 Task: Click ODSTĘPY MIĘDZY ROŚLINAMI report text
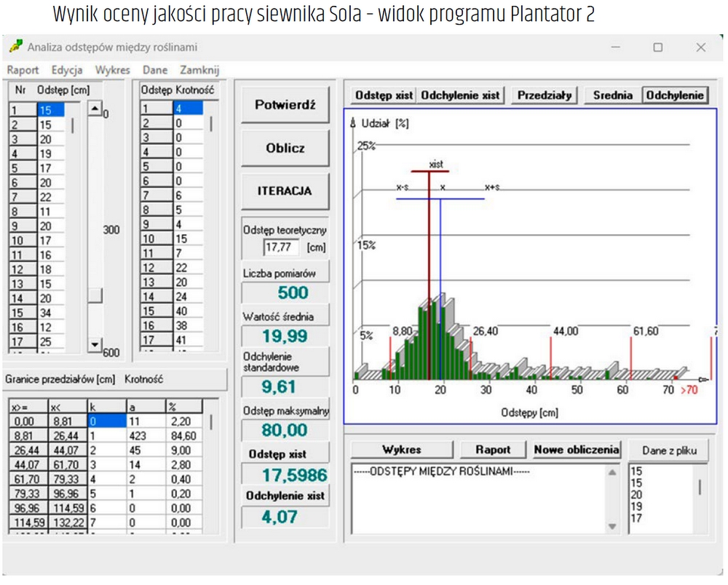click(442, 471)
